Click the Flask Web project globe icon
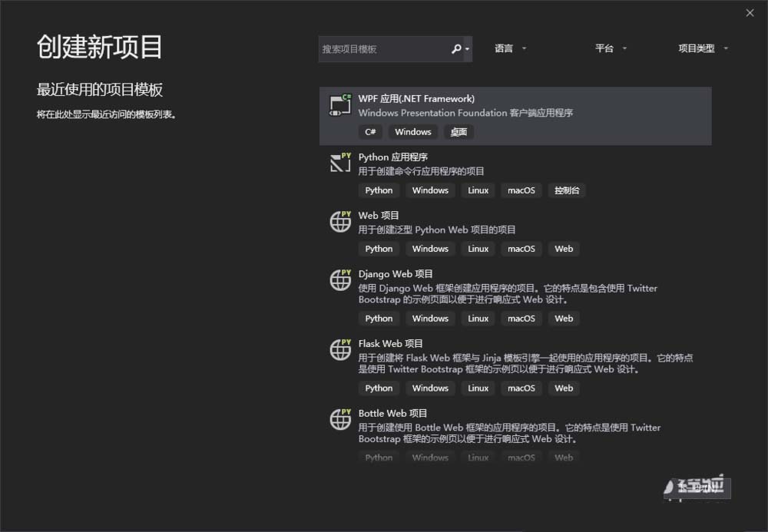Screen dimensions: 768x532 coord(340,349)
